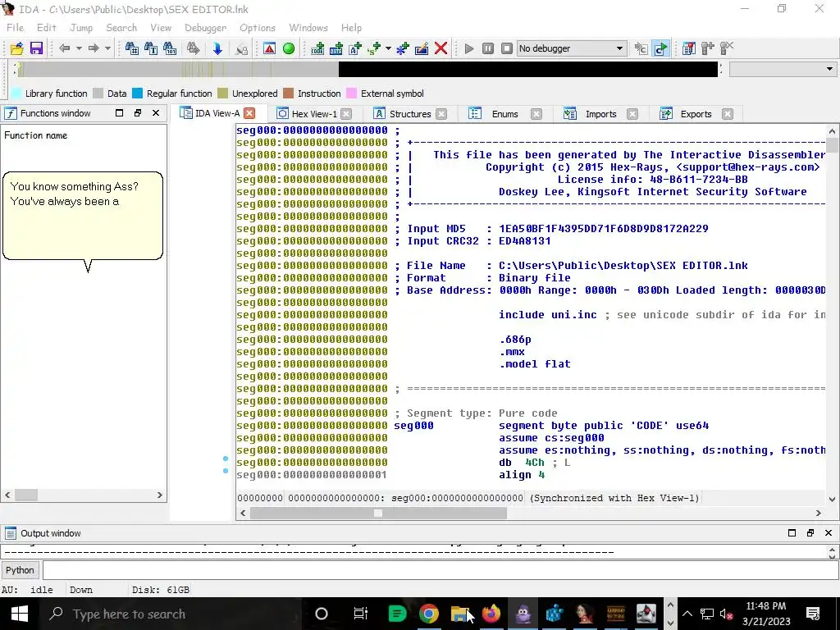Click the Python console button
Viewport: 840px width, 630px height.
(x=21, y=570)
